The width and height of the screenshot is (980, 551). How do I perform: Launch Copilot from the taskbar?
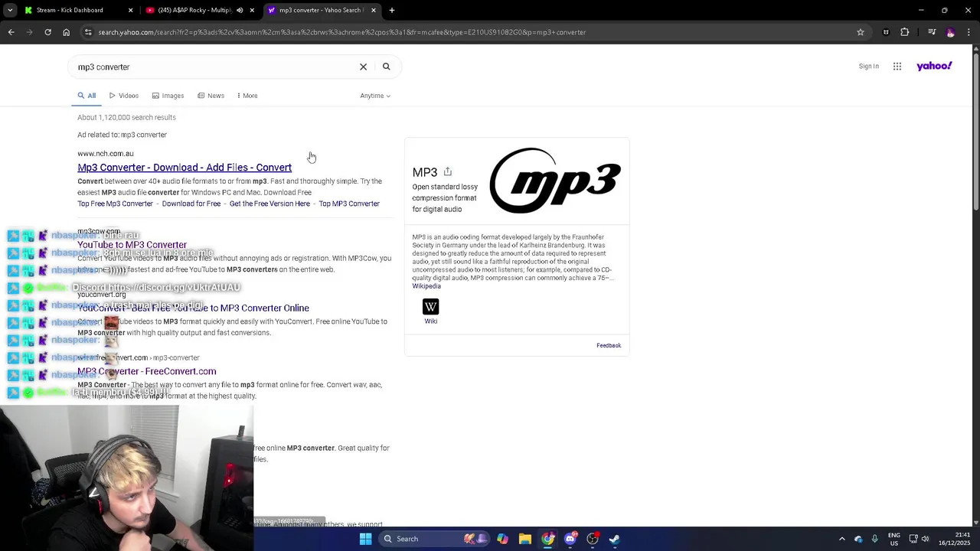pos(502,539)
